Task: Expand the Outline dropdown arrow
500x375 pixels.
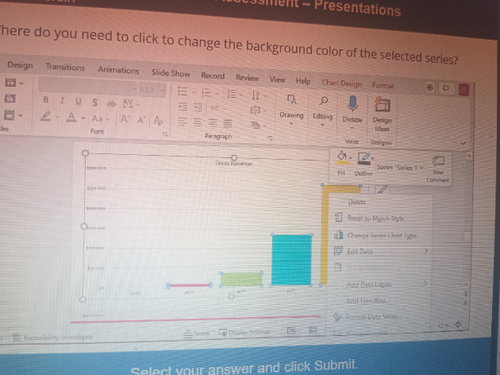Action: [x=372, y=158]
